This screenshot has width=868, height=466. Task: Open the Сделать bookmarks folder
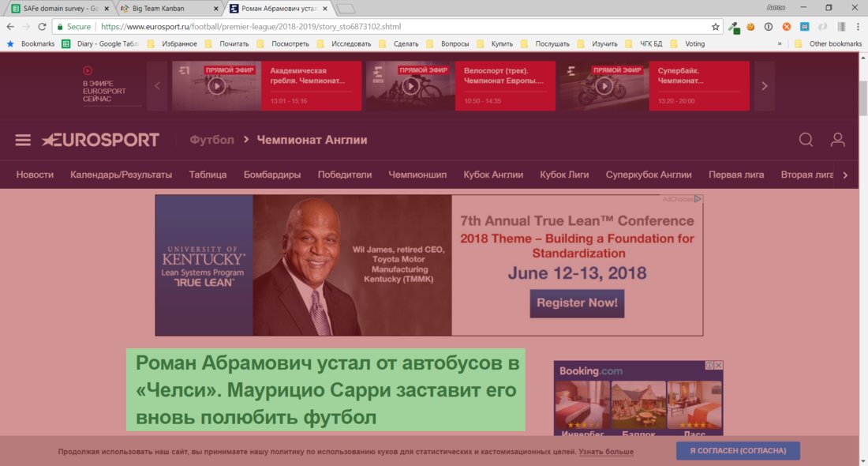point(398,43)
